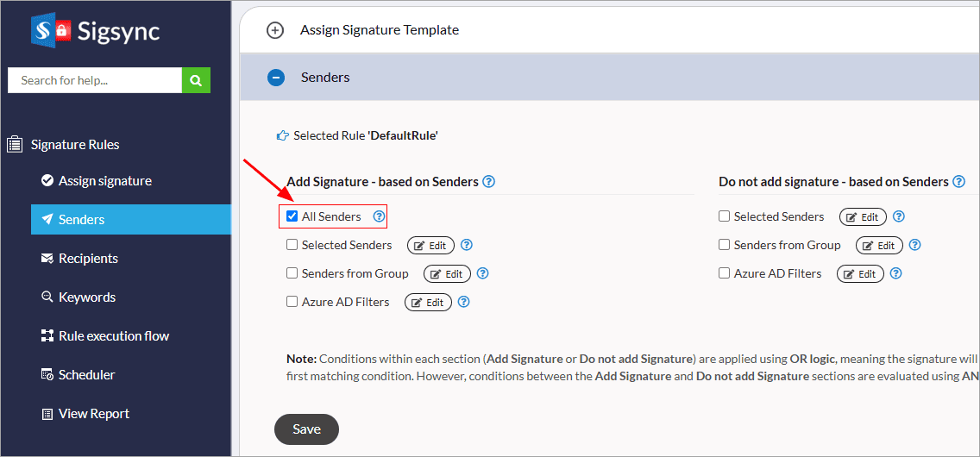Open the Scheduler sidebar item
Image resolution: width=980 pixels, height=457 pixels.
click(x=86, y=375)
